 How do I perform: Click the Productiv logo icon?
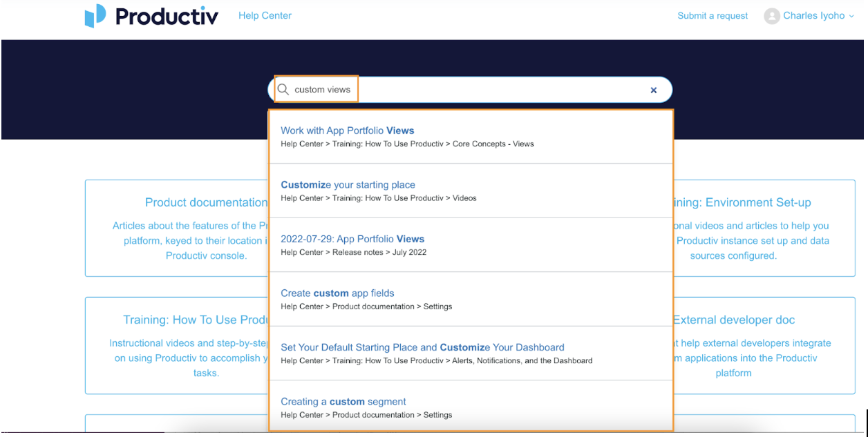tap(95, 16)
